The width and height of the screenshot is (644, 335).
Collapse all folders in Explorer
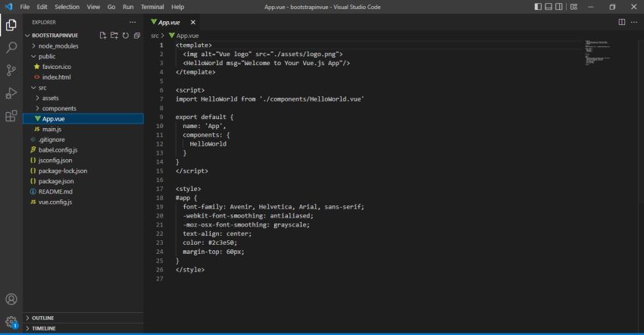(137, 36)
